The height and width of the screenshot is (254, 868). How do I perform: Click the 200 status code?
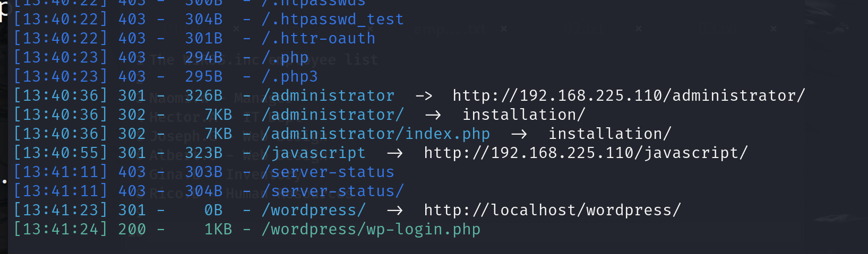[x=132, y=230]
